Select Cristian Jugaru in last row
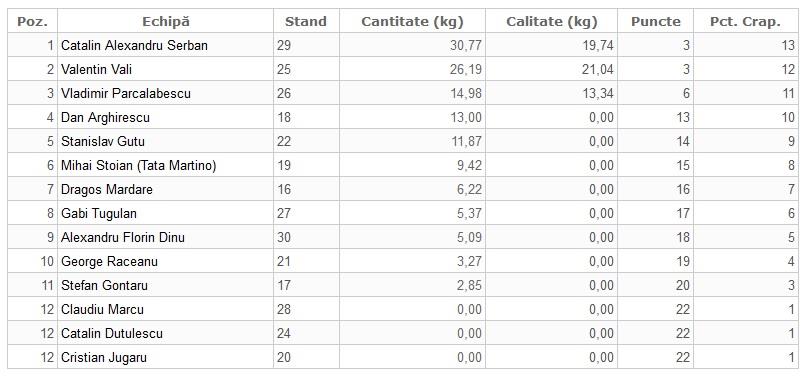Screen dimensions: 806x377 coord(104,357)
